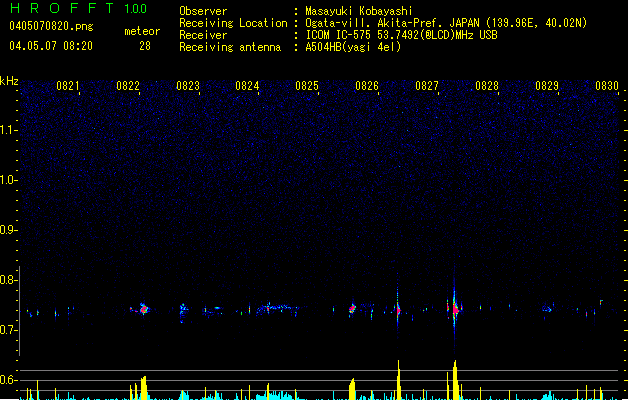Select the ICOM IC-575 53.7492 MHz receiver text
This screenshot has height=400, width=629.
pyautogui.click(x=401, y=35)
